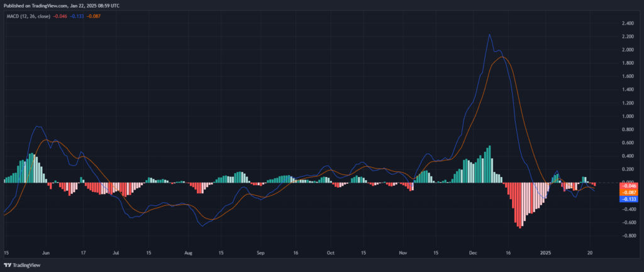This screenshot has width=644, height=272.
Task: Click the Jul label on the time axis
Action: click(x=116, y=253)
